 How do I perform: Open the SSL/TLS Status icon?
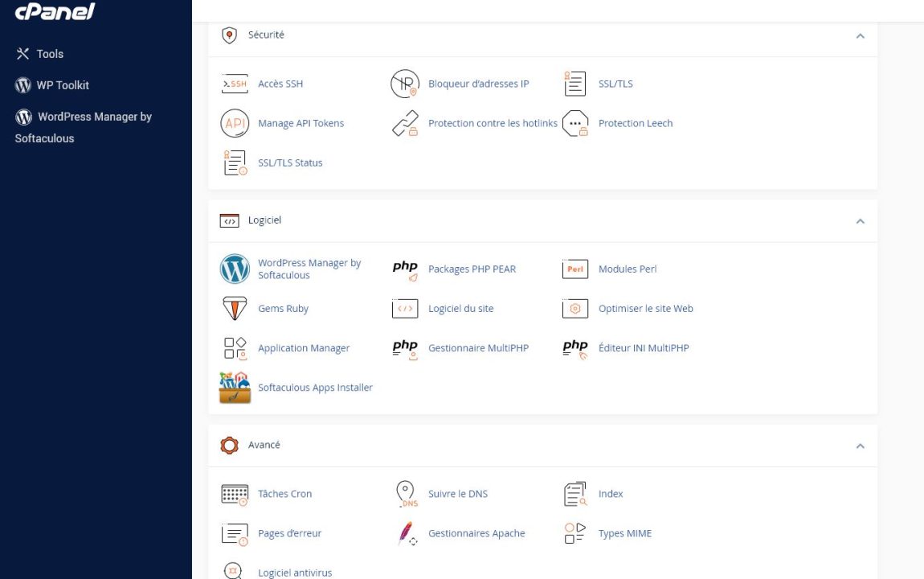(235, 162)
